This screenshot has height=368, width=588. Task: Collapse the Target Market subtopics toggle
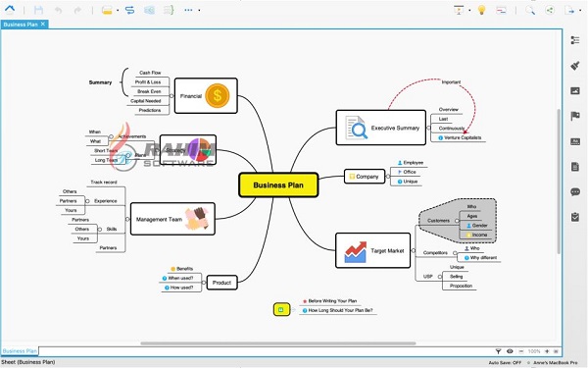pos(414,250)
